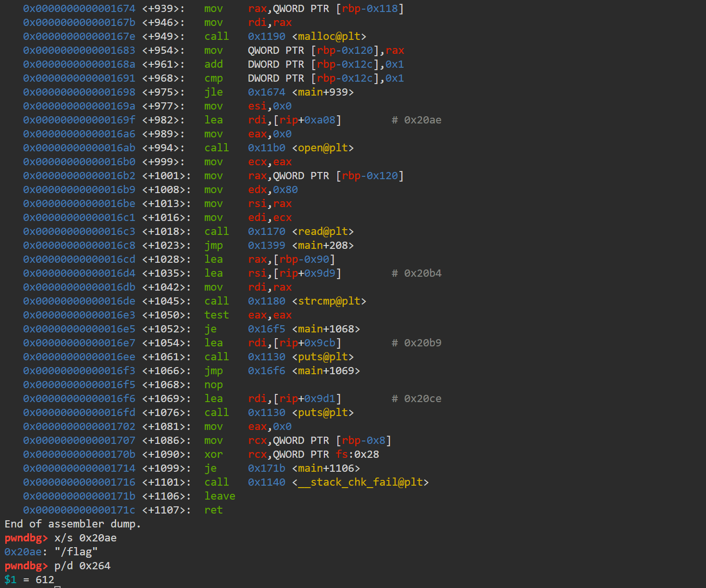Click the je target <main+1106>
706x588 pixels.
click(326, 468)
